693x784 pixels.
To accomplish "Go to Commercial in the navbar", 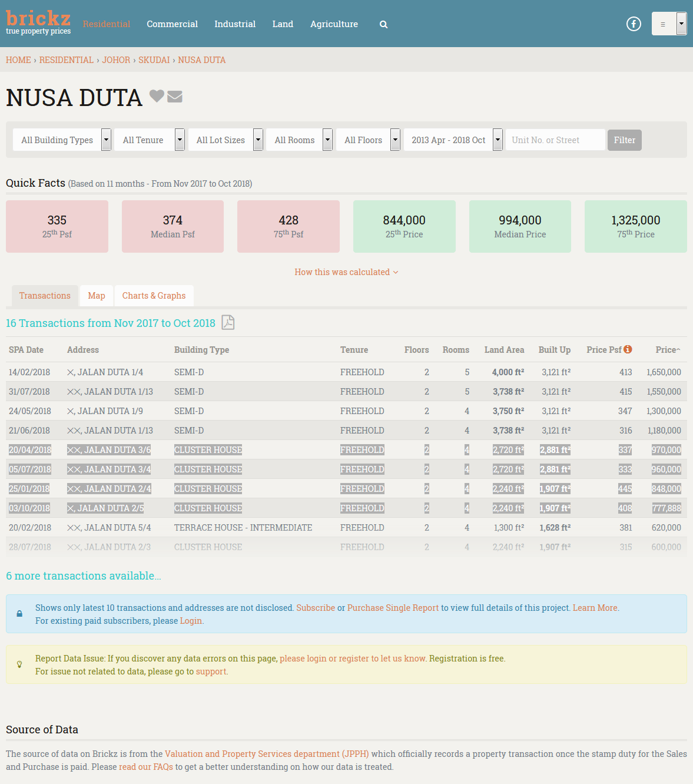I will 172,24.
